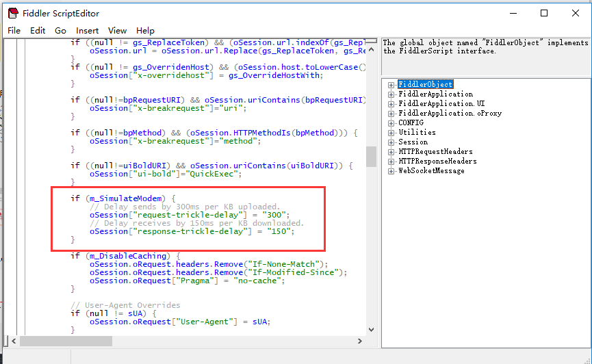Select WebSocketMessage in the class tree
The width and height of the screenshot is (592, 364).
(432, 170)
